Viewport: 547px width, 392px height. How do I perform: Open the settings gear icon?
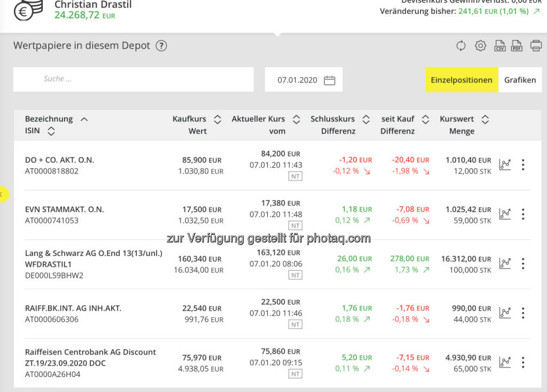pyautogui.click(x=480, y=46)
